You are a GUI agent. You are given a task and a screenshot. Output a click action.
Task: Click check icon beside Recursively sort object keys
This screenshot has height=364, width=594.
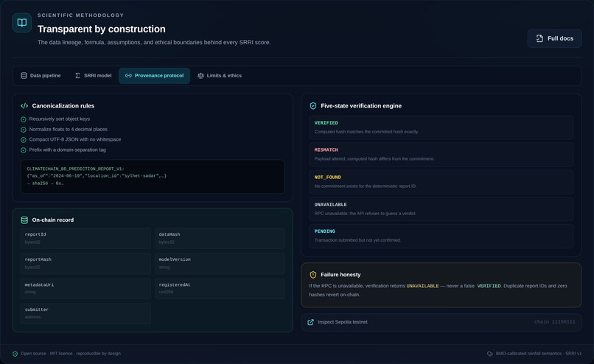pos(24,119)
